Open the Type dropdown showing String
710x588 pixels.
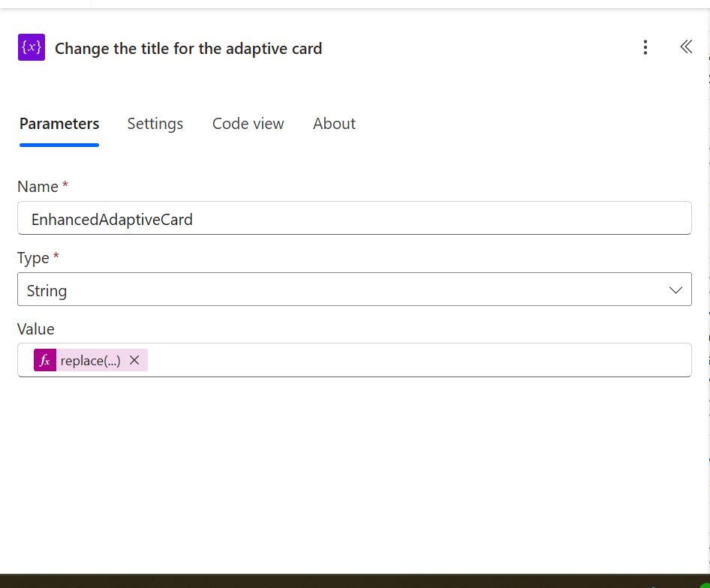[354, 289]
